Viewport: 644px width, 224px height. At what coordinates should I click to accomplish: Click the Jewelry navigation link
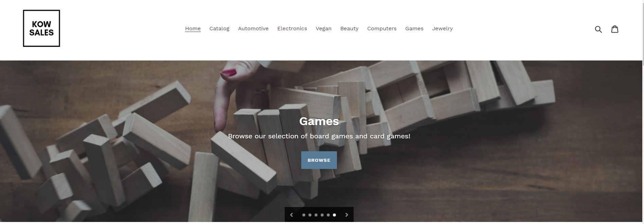(x=442, y=29)
